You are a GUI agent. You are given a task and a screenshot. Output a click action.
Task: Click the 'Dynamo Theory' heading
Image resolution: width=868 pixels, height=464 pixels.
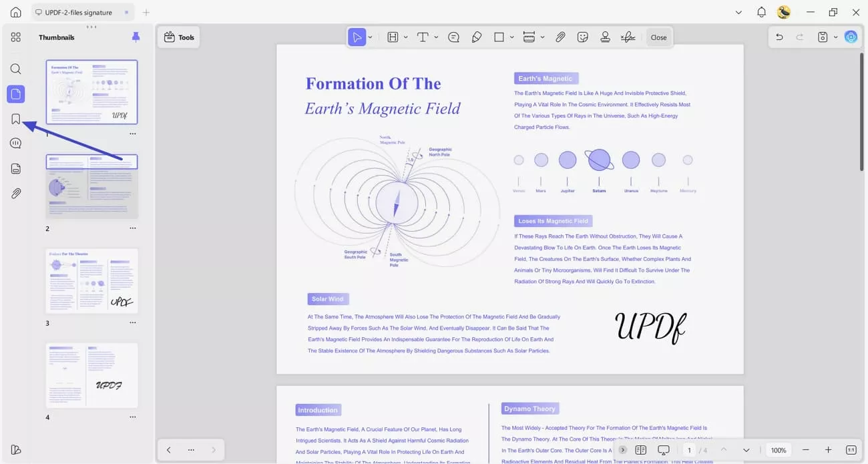coord(530,409)
